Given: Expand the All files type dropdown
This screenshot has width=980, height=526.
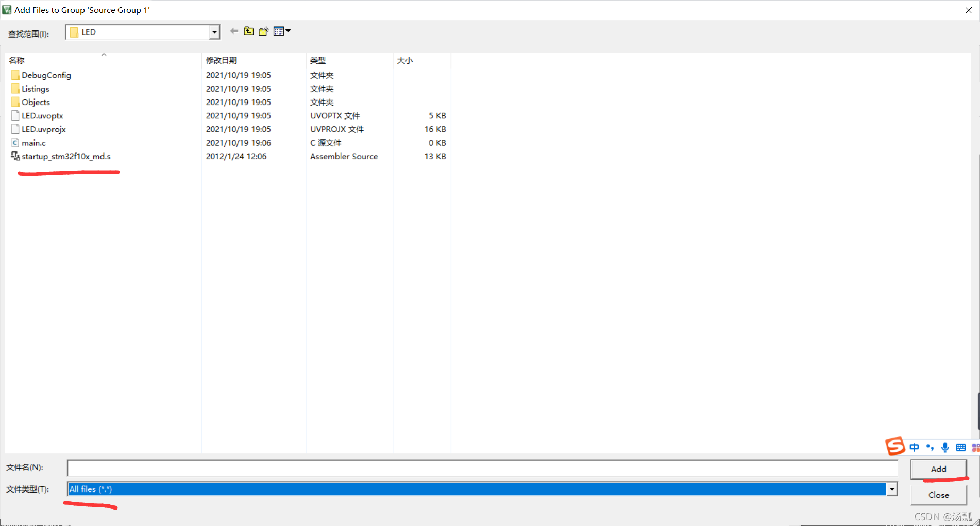Looking at the screenshot, I should pos(891,489).
